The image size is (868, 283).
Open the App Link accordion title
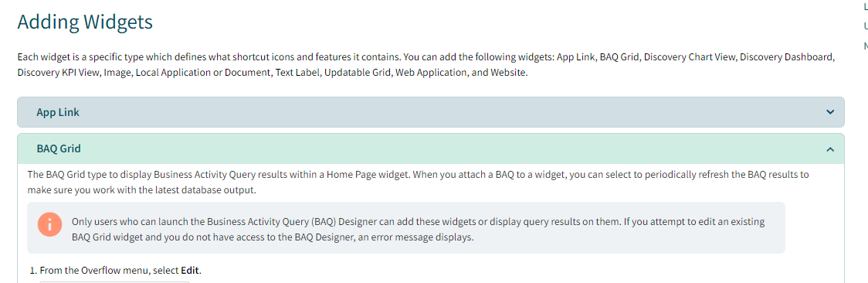coord(58,112)
